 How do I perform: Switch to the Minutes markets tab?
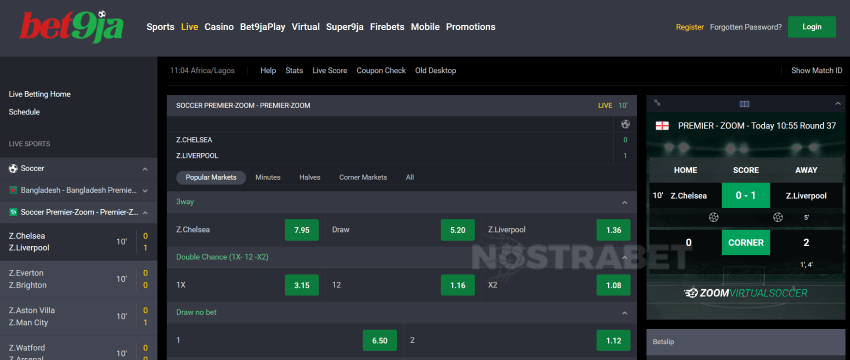(x=268, y=177)
